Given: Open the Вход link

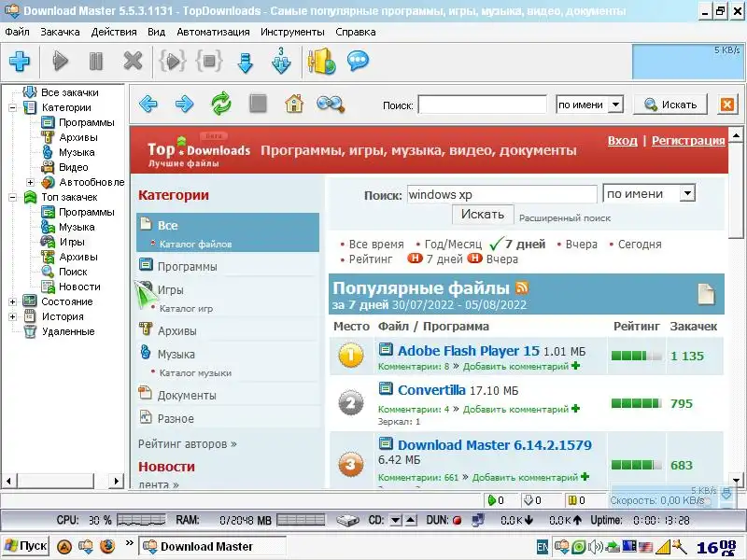Looking at the screenshot, I should click(622, 141).
